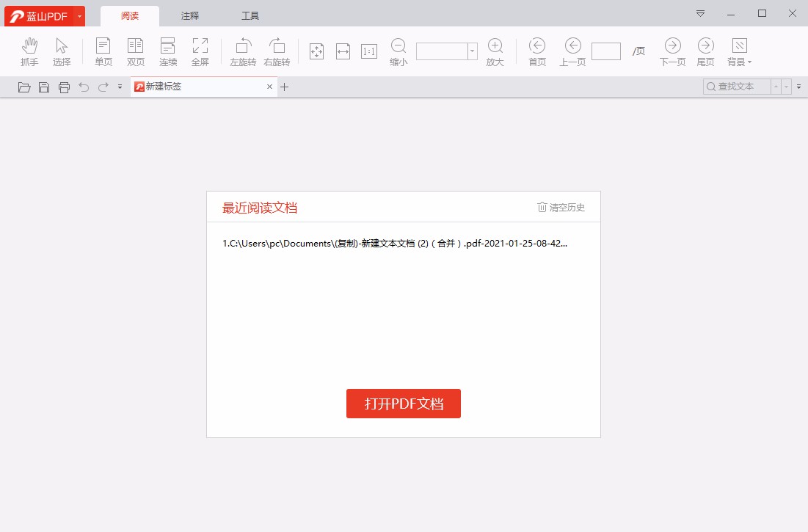This screenshot has width=808, height=532.
Task: Open a file with the folder icon
Action: [24, 87]
